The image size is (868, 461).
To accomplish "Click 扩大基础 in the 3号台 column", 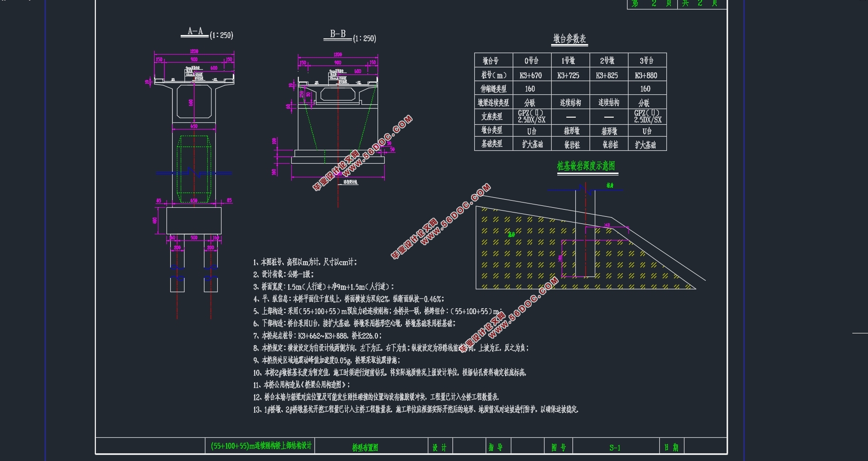I will click(646, 145).
